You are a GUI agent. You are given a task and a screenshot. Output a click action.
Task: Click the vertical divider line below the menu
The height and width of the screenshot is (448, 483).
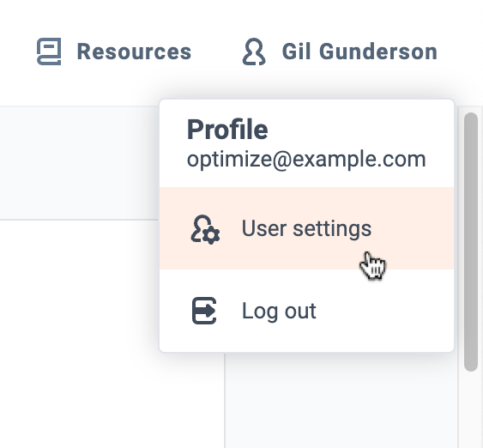[225, 401]
